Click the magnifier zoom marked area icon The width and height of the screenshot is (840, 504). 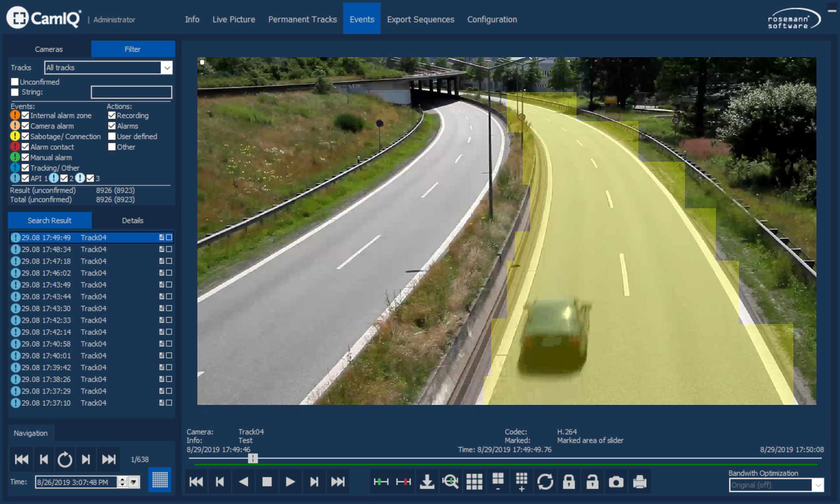click(450, 482)
